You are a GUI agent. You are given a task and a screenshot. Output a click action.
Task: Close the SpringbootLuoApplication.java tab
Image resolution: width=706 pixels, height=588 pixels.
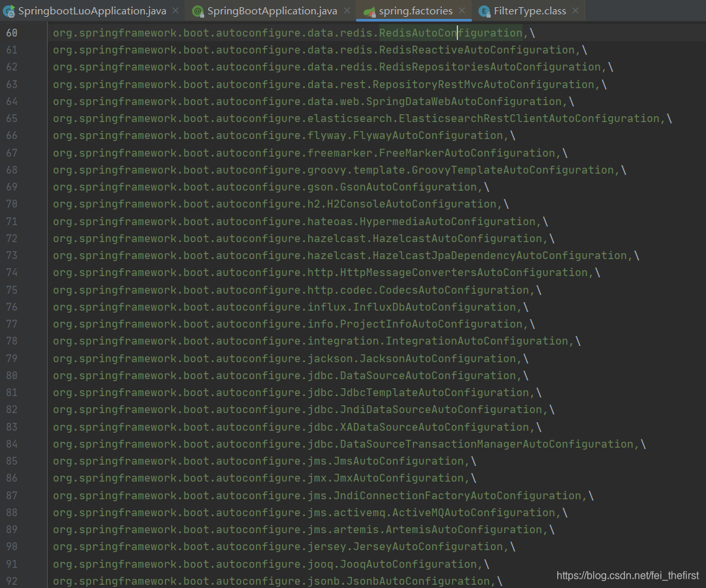tap(176, 10)
